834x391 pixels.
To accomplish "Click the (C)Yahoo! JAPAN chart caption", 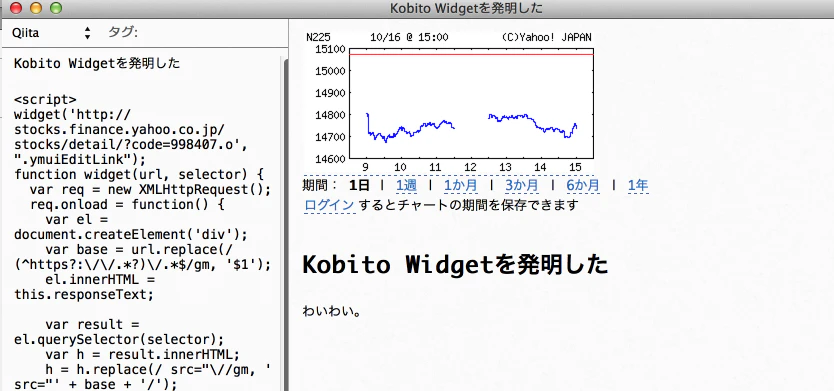I will coord(546,37).
